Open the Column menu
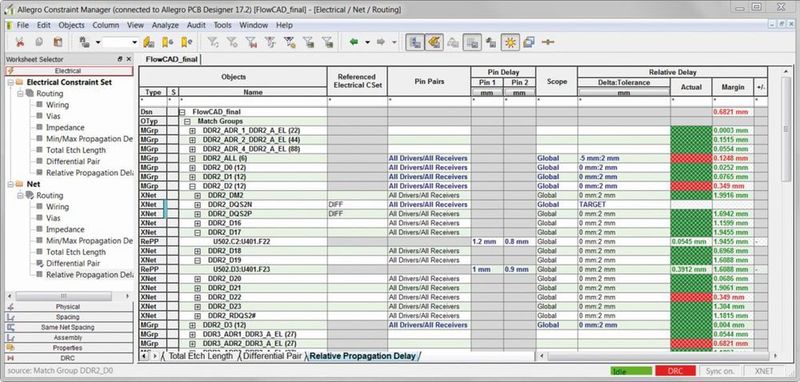This screenshot has width=800, height=382. click(x=106, y=25)
